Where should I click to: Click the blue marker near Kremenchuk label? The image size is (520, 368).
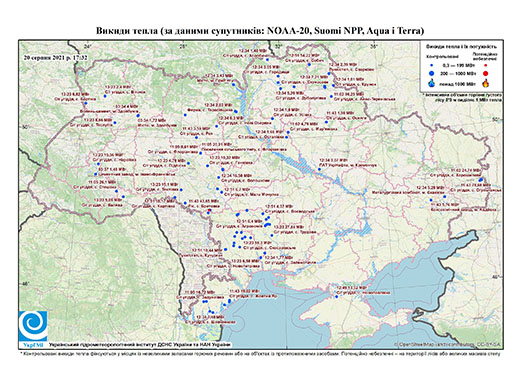(319, 170)
